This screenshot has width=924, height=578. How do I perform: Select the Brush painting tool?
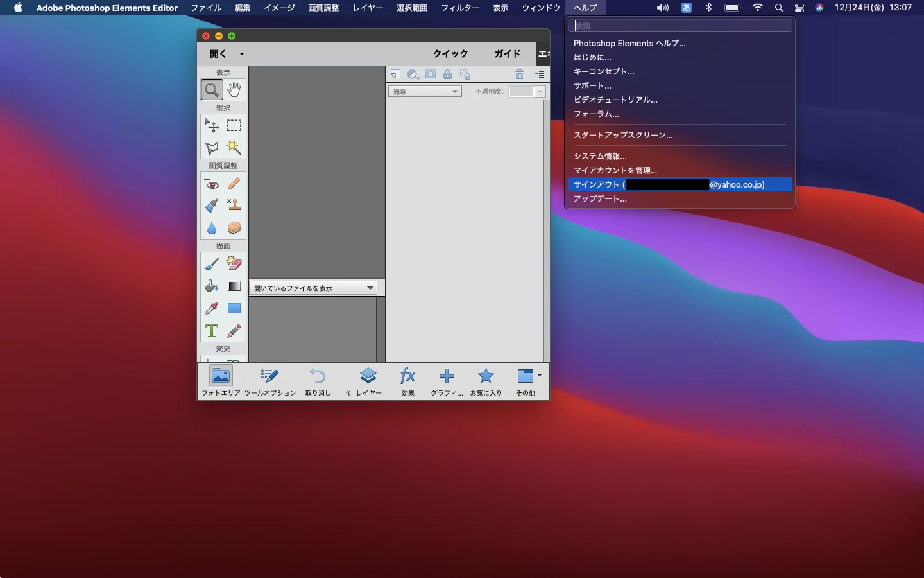pos(212,264)
